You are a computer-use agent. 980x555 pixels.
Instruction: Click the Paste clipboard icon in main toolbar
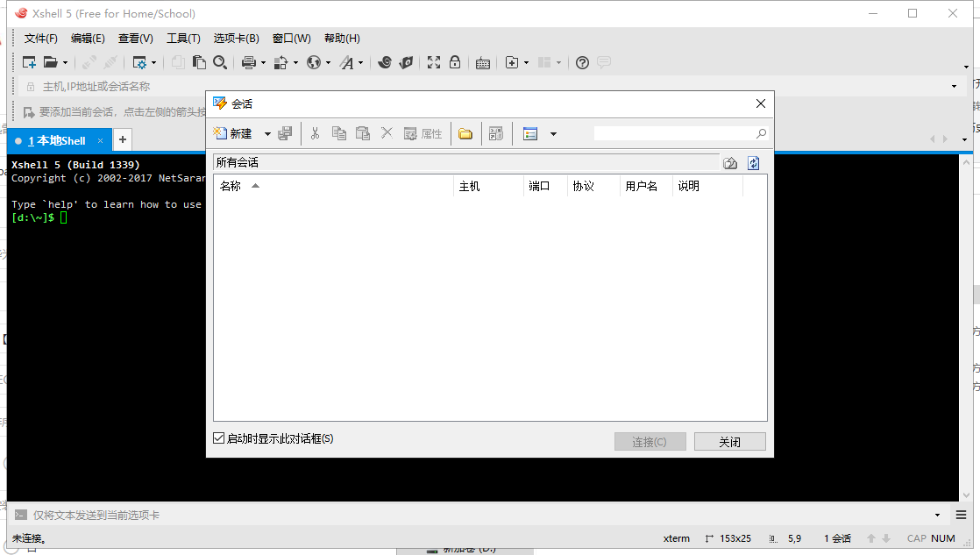[199, 62]
